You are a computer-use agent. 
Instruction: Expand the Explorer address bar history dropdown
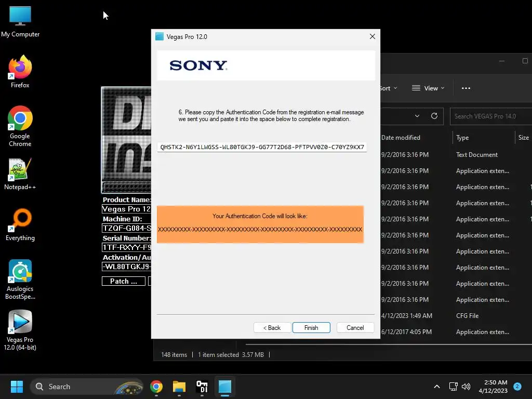click(417, 116)
